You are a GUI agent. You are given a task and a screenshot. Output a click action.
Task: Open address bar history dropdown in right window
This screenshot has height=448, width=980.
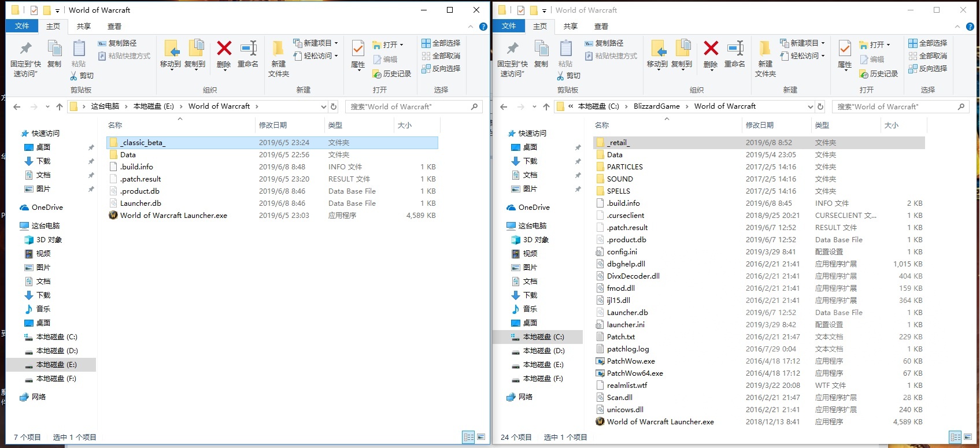(x=811, y=106)
